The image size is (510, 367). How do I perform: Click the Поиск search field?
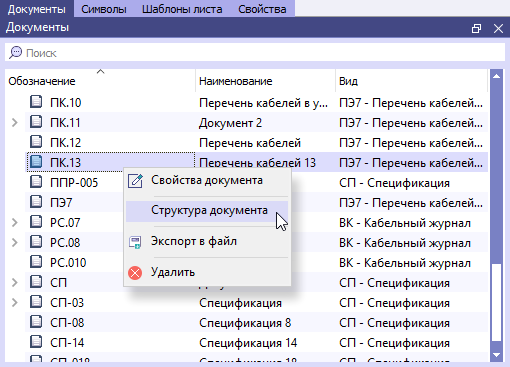[x=255, y=52]
